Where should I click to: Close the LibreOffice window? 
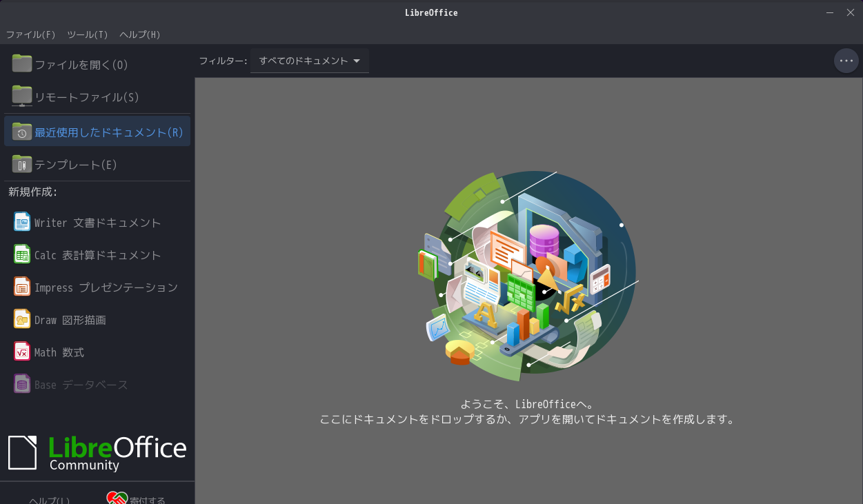tap(851, 12)
